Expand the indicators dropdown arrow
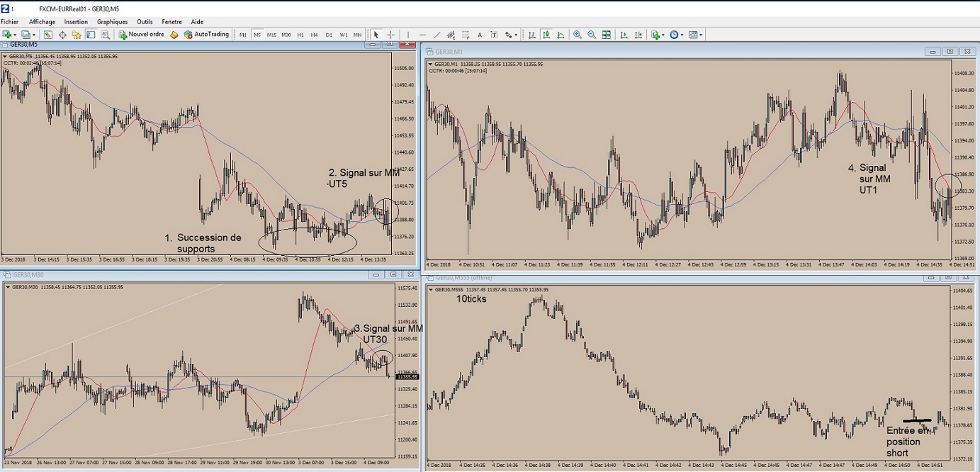The image size is (980, 472). click(x=663, y=35)
